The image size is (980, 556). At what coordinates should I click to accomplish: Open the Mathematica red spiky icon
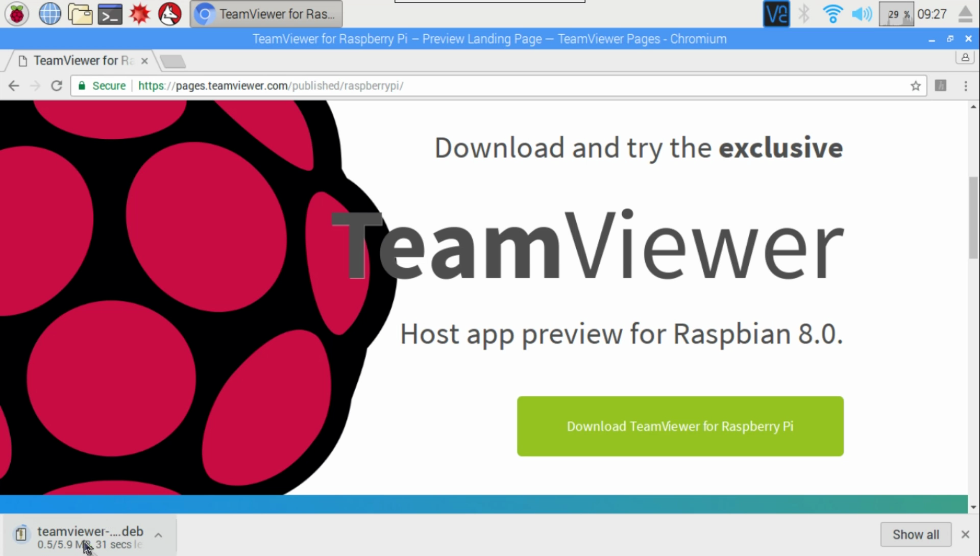pos(139,14)
